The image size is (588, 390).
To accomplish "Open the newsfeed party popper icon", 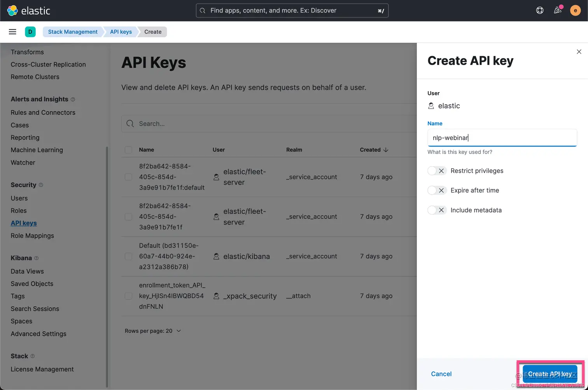I will (x=558, y=11).
